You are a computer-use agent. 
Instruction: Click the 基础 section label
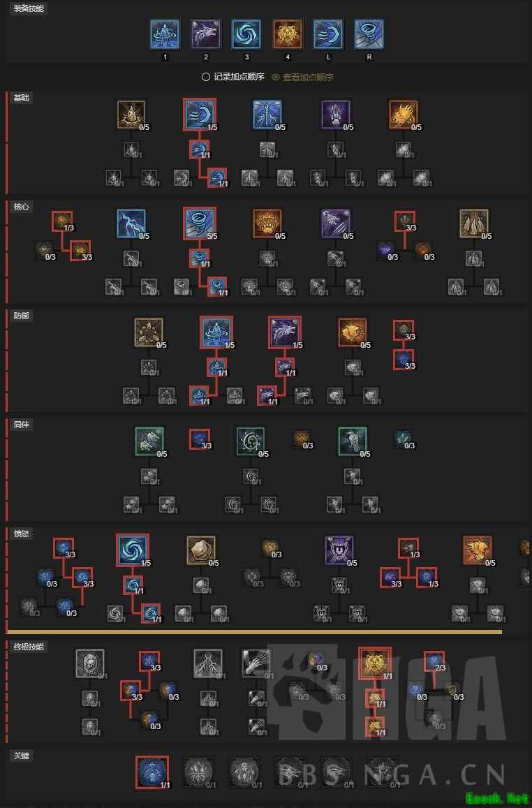[x=22, y=98]
